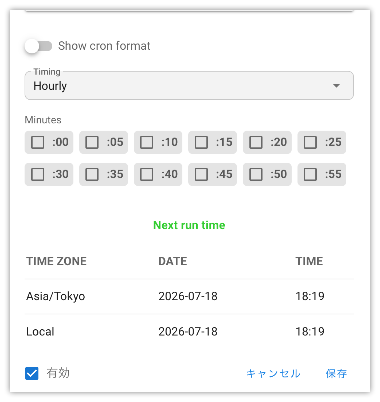The image size is (380, 402).
Task: Toggle the Show cron format switch
Action: tap(38, 46)
